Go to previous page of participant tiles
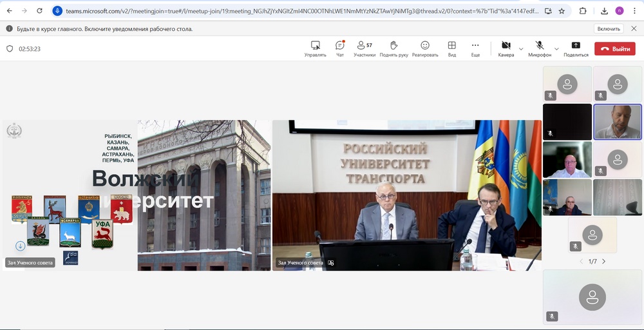The height and width of the screenshot is (330, 644). point(581,262)
